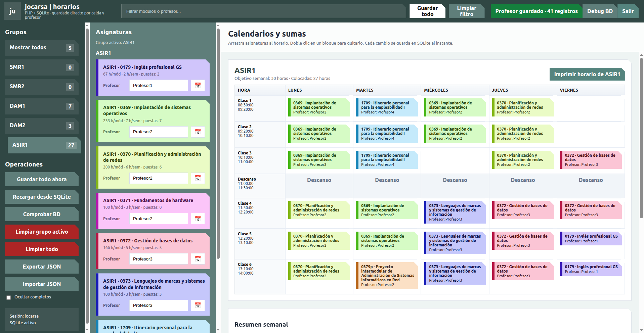Select Viernes Clase 6 Inglés profesional GS block
644x333 pixels.
(591, 269)
